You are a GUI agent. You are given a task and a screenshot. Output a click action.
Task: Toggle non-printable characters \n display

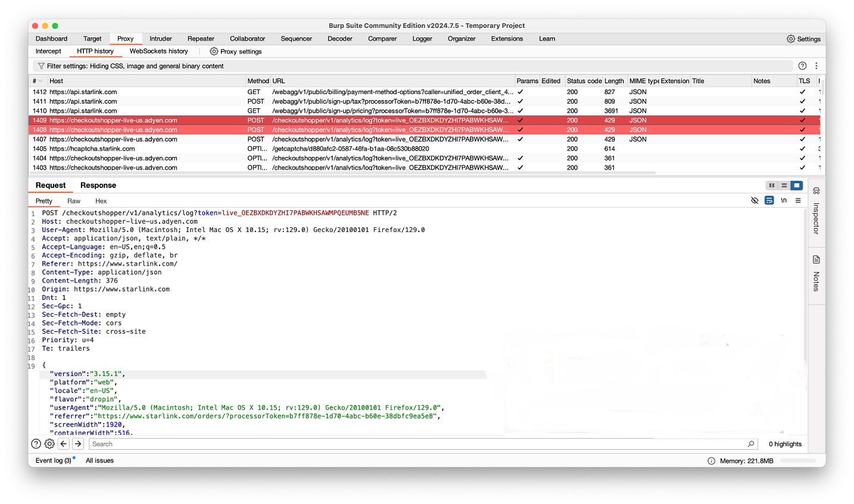tap(784, 201)
